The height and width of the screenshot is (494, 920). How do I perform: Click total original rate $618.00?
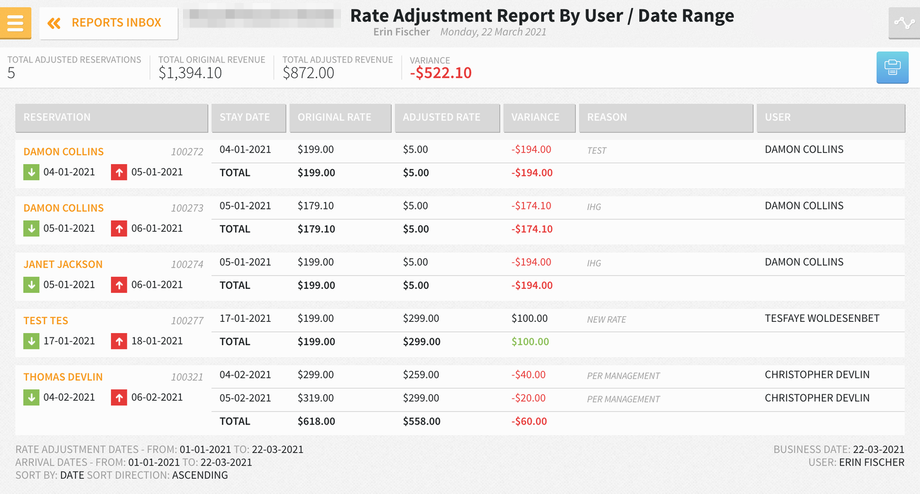[x=316, y=422]
